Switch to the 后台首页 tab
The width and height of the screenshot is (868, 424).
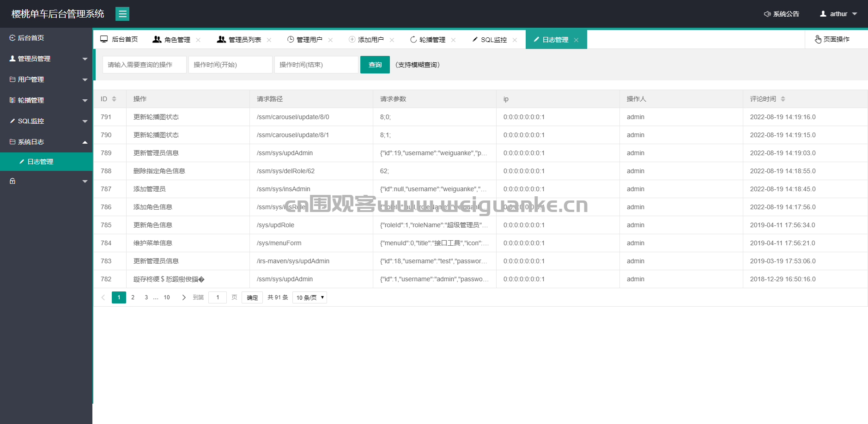coord(119,39)
